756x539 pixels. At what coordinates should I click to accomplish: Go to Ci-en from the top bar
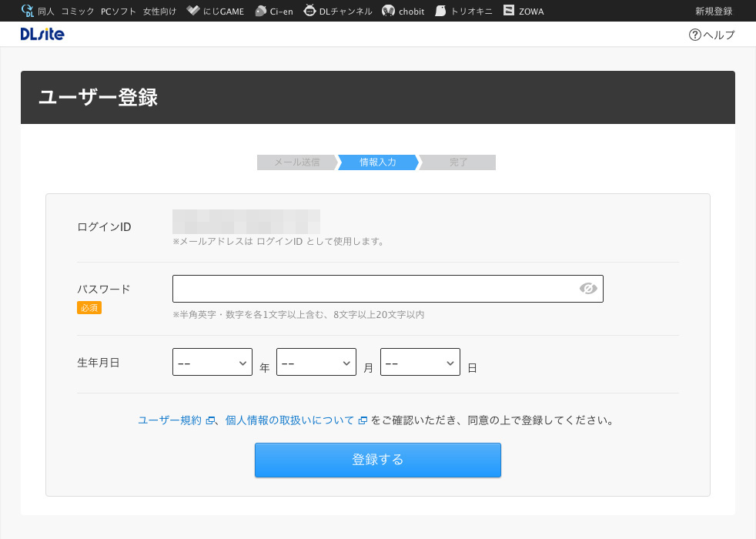pyautogui.click(x=273, y=11)
